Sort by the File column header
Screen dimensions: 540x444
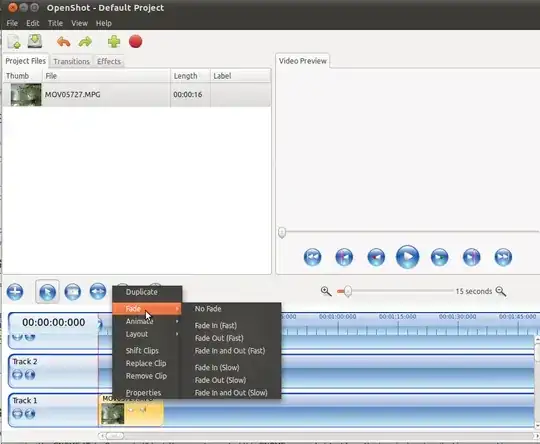click(x=106, y=76)
